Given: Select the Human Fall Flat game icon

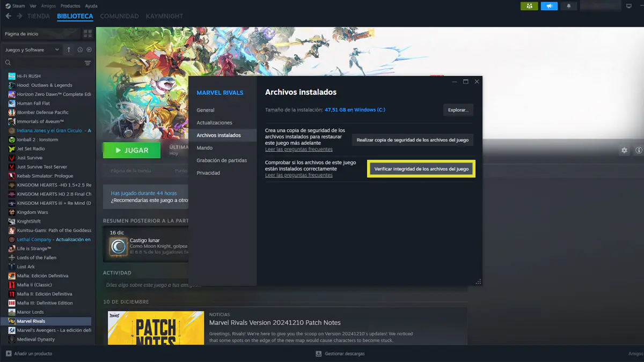Looking at the screenshot, I should (x=12, y=104).
